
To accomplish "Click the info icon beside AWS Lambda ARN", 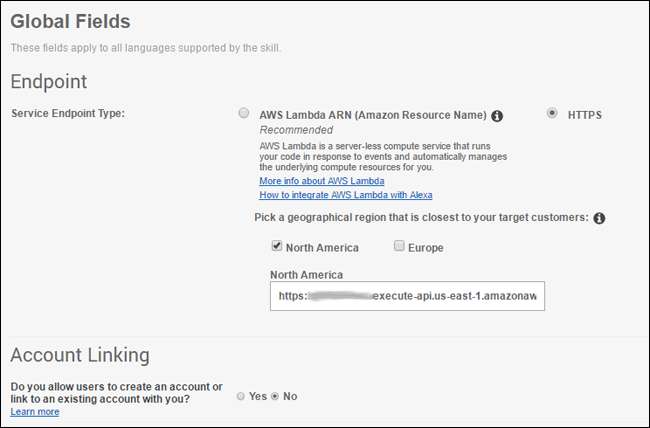I will [497, 116].
